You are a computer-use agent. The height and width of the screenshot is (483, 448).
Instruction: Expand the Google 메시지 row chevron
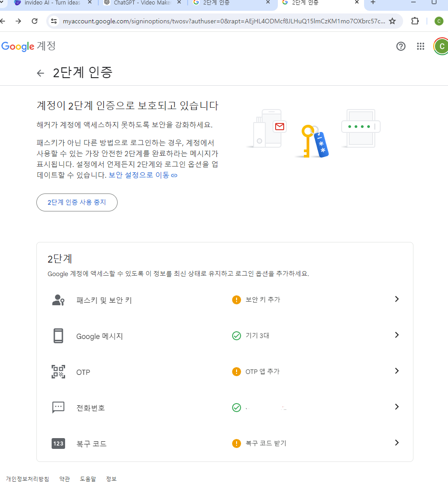(x=397, y=335)
